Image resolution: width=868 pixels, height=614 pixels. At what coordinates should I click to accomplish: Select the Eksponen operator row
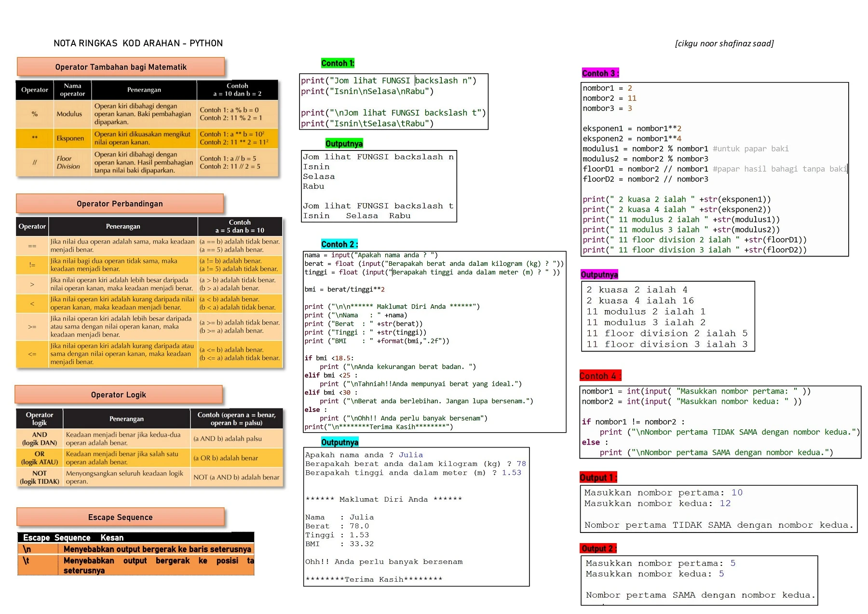147,138
